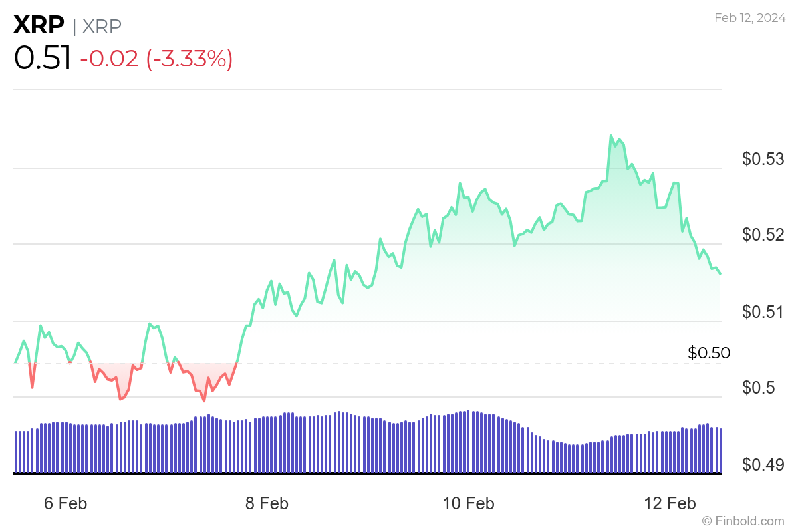Click the bold XRP title
Image resolution: width=798 pixels, height=532 pixels.
[x=39, y=25]
